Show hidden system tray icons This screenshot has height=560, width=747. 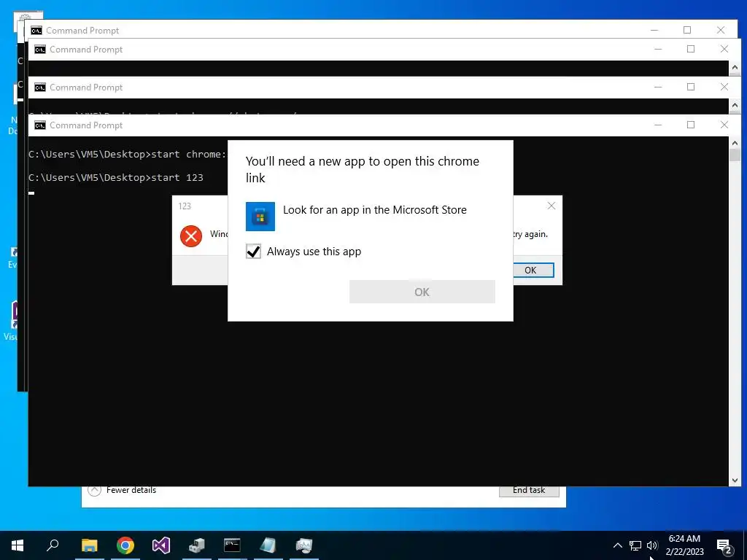617,545
